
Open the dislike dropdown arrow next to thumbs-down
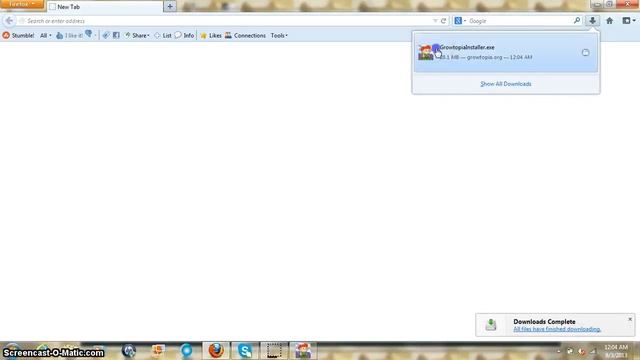(95, 36)
